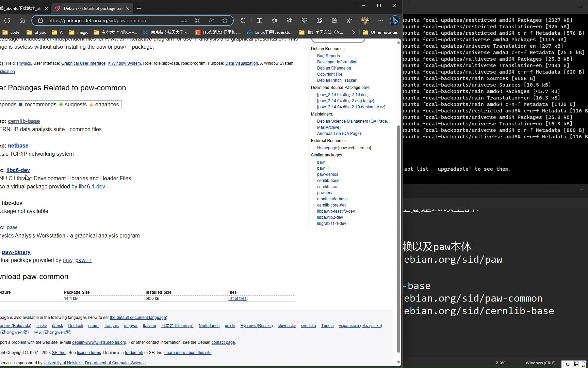Switch page language to français
588x368 pixels.
tap(112, 326)
